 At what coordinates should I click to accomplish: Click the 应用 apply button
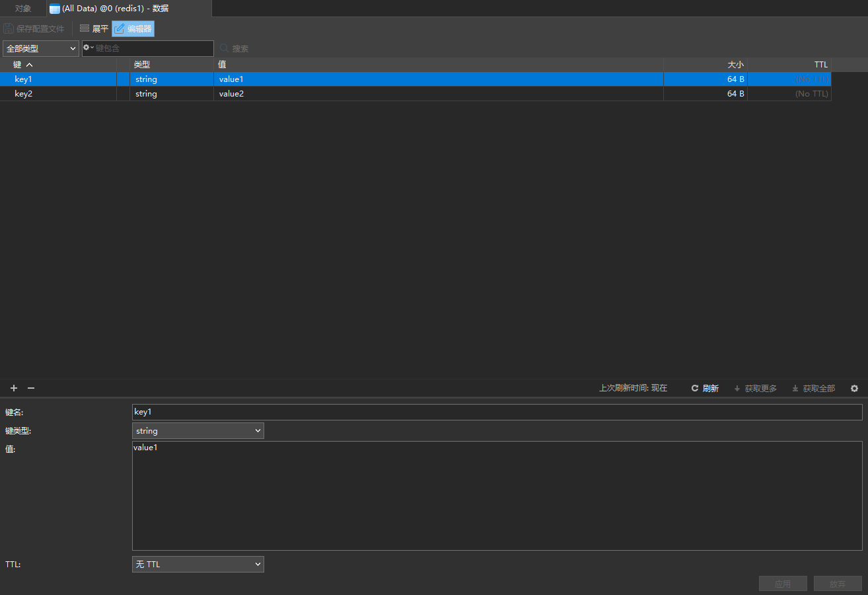click(783, 584)
